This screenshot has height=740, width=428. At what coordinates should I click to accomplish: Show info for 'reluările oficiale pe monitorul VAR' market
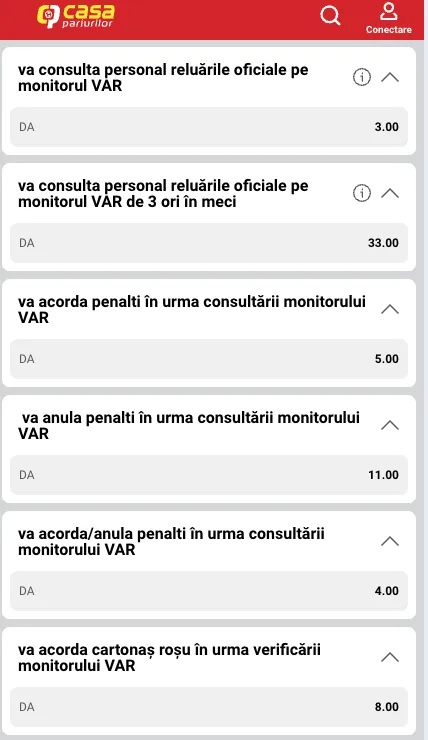(362, 77)
